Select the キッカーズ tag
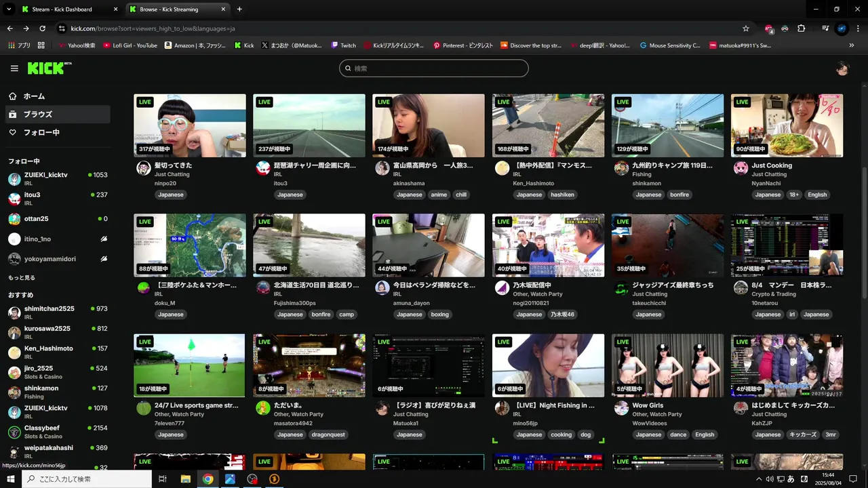 pyautogui.click(x=803, y=434)
